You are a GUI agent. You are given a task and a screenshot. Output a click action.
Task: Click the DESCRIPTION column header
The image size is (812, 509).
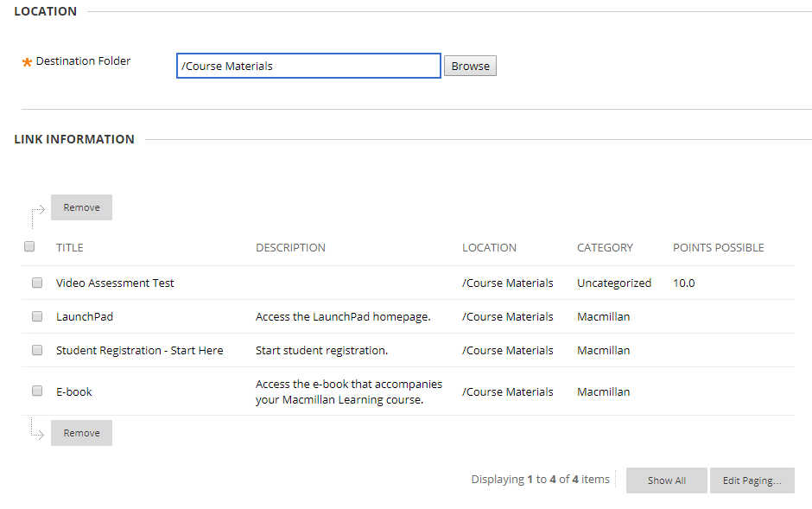[x=290, y=247]
